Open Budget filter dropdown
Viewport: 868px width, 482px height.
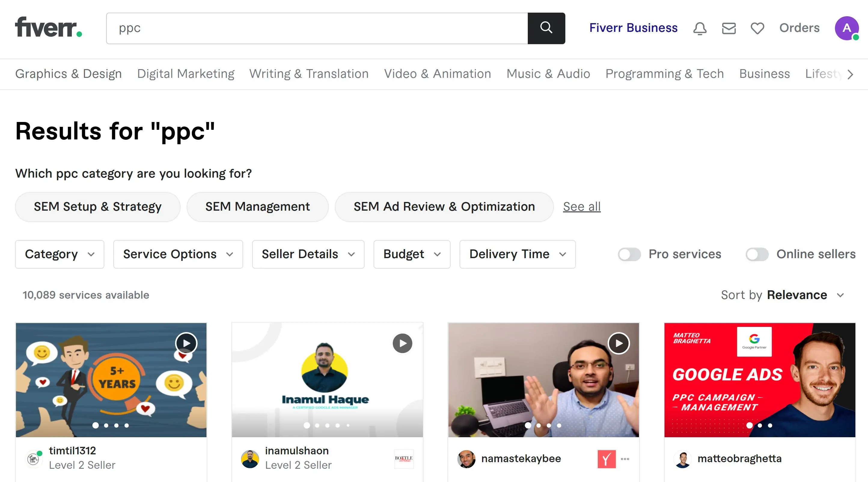click(x=412, y=254)
